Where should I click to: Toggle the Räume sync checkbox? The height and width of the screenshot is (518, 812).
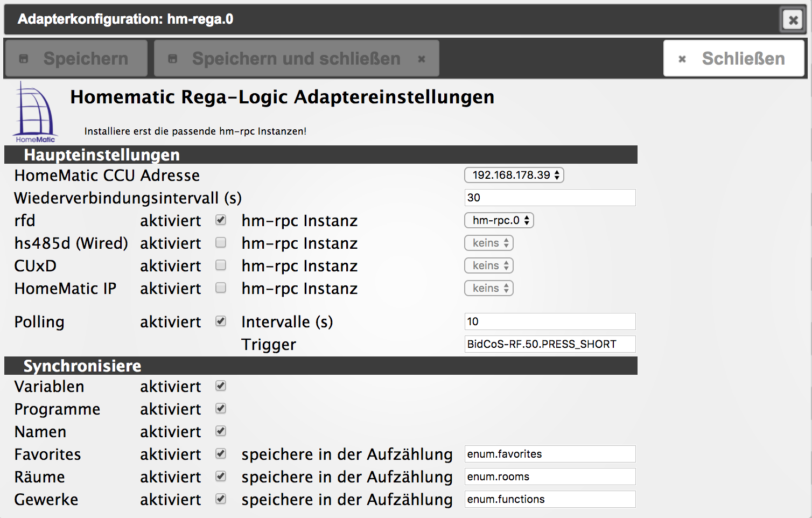[221, 476]
